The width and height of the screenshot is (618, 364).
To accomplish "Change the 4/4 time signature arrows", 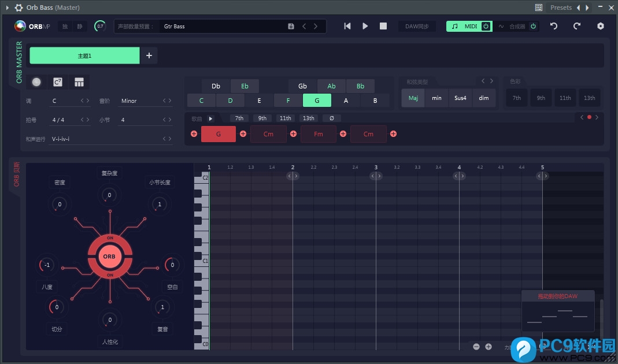I will 85,120.
